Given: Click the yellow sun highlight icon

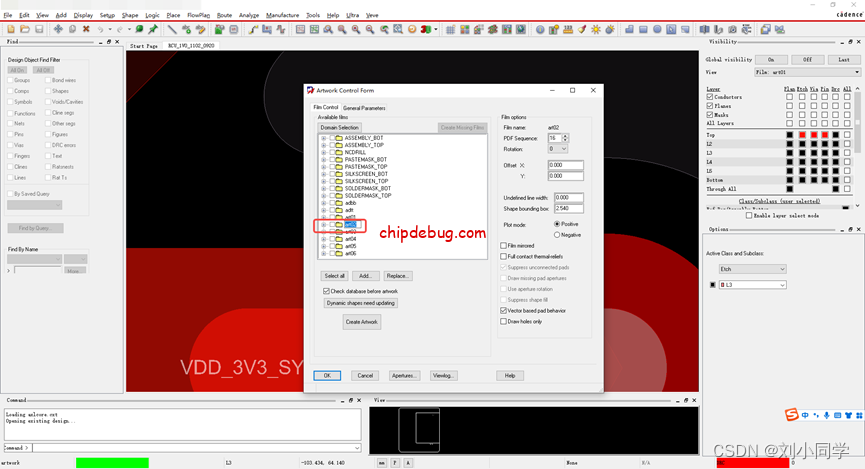Looking at the screenshot, I should tap(596, 29).
